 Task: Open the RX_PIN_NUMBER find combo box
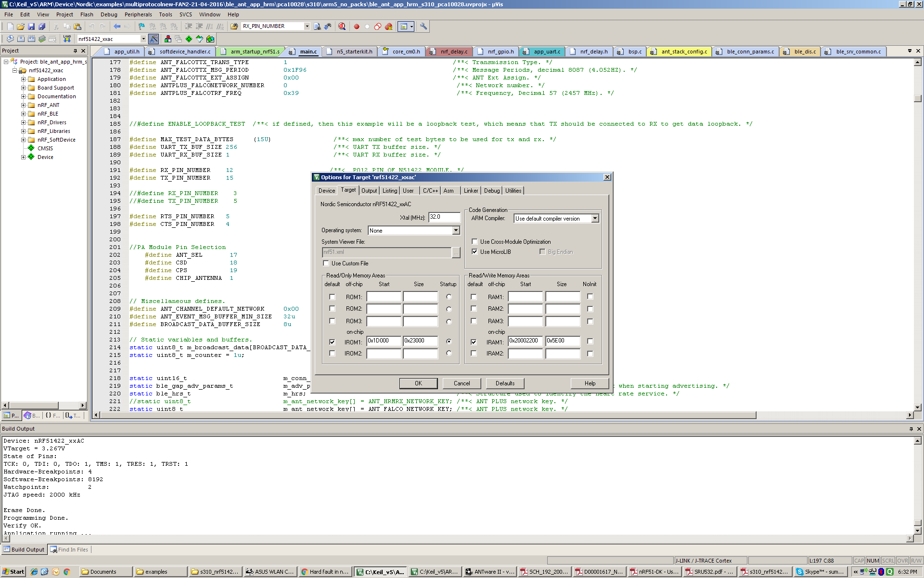click(x=307, y=26)
